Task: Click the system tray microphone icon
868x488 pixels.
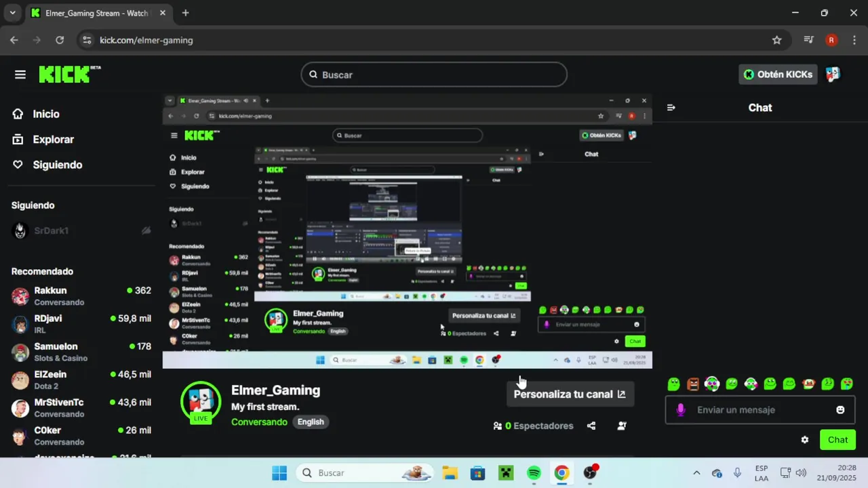Action: tap(737, 473)
